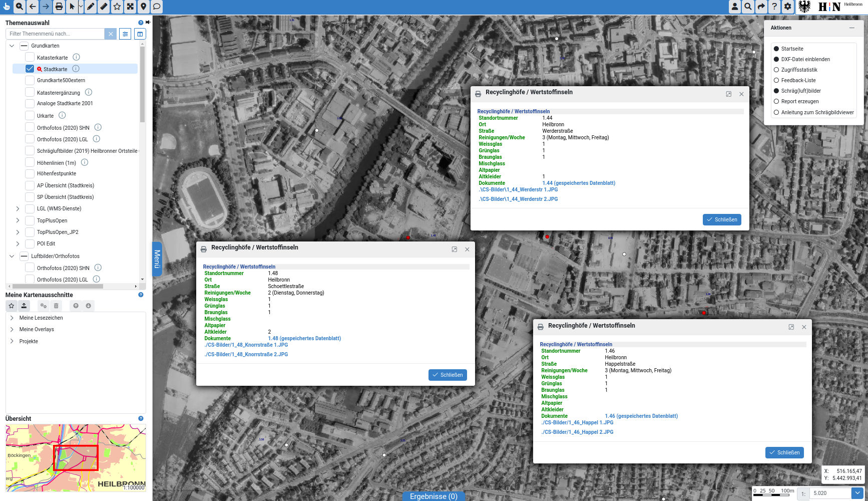Screen dimensions: 868x501
Task: Select the Zugriffsstatistik radio option
Action: coord(776,70)
